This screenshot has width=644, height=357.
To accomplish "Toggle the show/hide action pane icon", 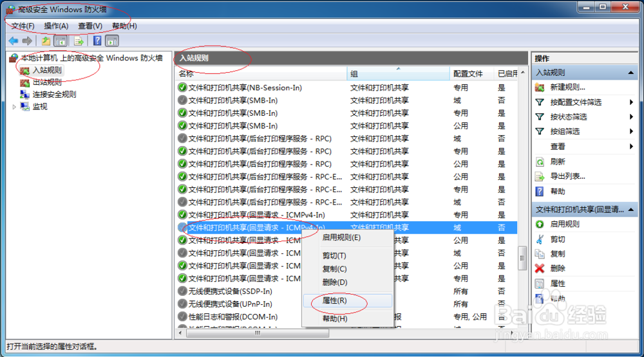I will click(111, 41).
